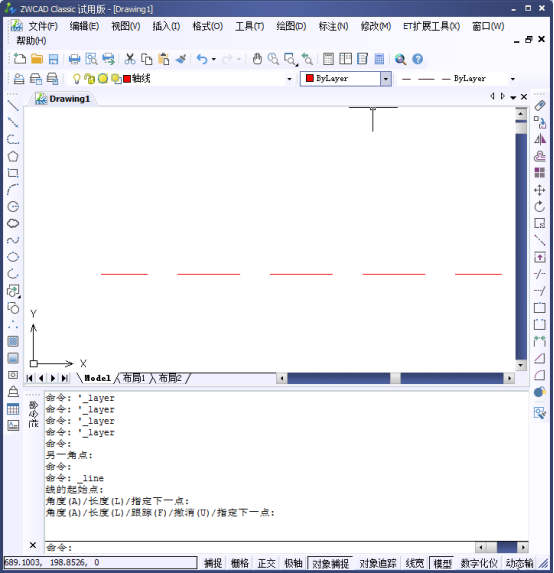Toggle 对象捕捉 object snap in status bar
This screenshot has height=573, width=554.
pos(330,563)
